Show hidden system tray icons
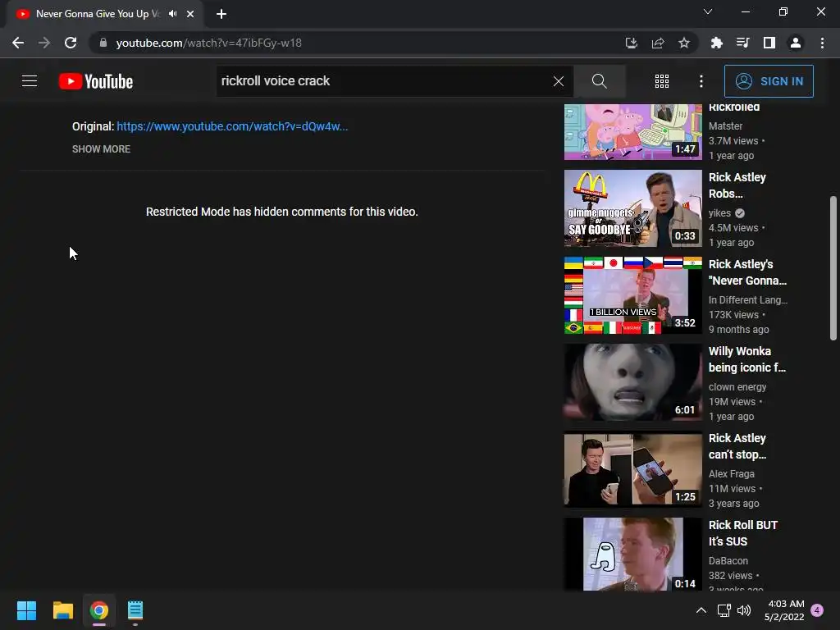 tap(701, 610)
